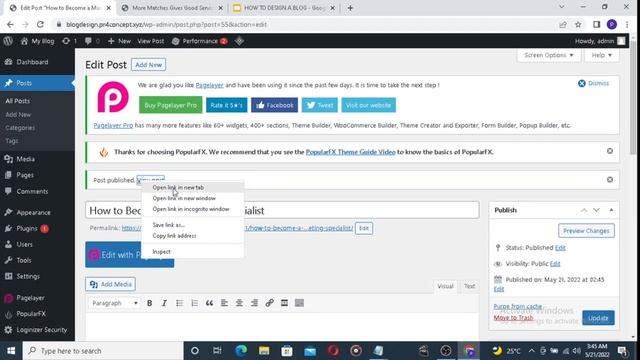This screenshot has width=640, height=360.
Task: Open Microsoft Edge from taskbar
Action: click(x=241, y=351)
